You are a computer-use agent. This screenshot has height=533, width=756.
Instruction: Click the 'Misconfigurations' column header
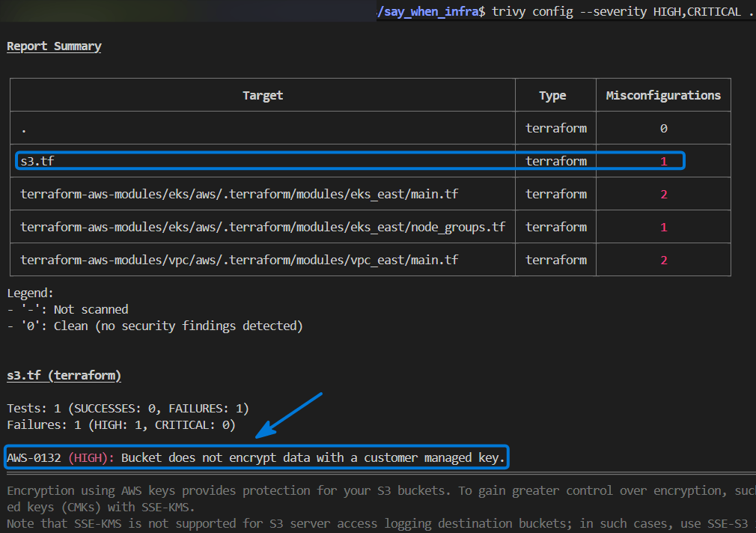(663, 96)
